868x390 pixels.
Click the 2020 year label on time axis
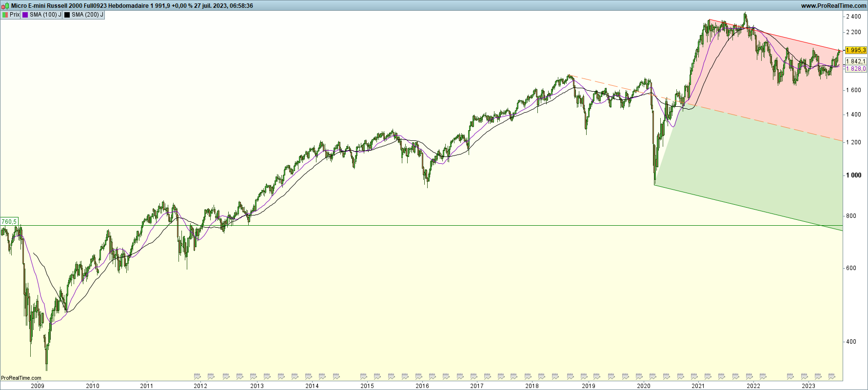click(644, 386)
